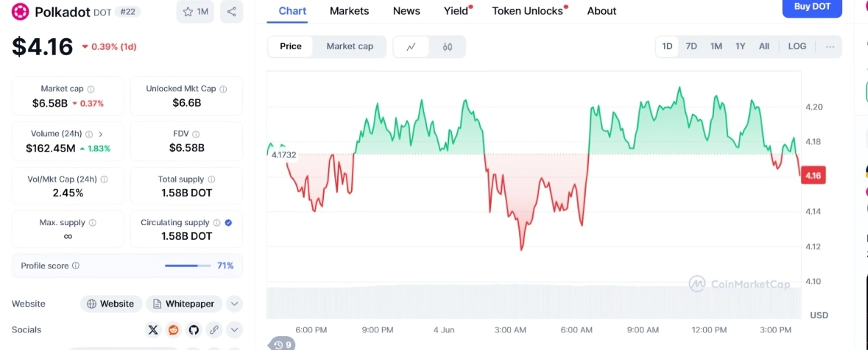Add Polkadot to watchlist via star button
Image resolution: width=868 pixels, height=350 pixels.
click(195, 12)
